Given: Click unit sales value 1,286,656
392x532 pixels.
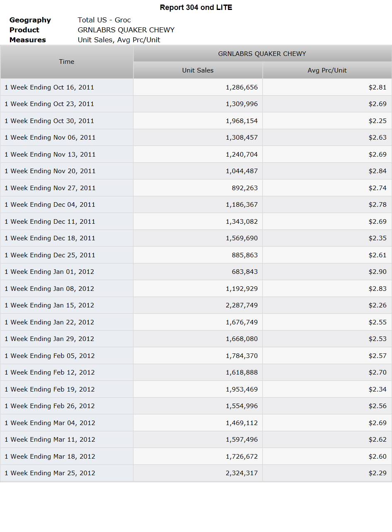Looking at the screenshot, I should tap(242, 87).
